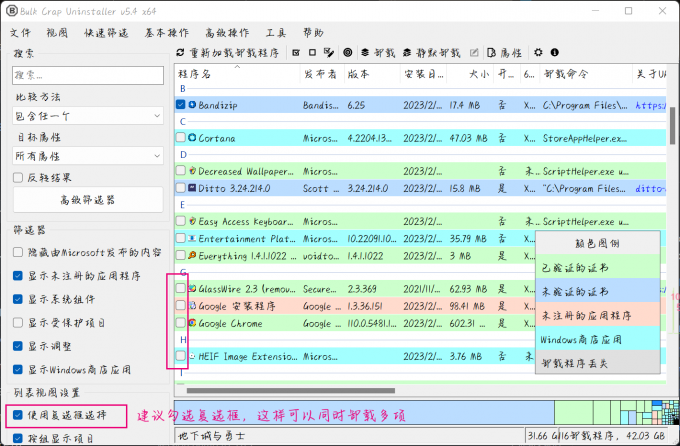The image size is (680, 446).
Task: Click the 高级筛选器 button
Action: tap(88, 200)
